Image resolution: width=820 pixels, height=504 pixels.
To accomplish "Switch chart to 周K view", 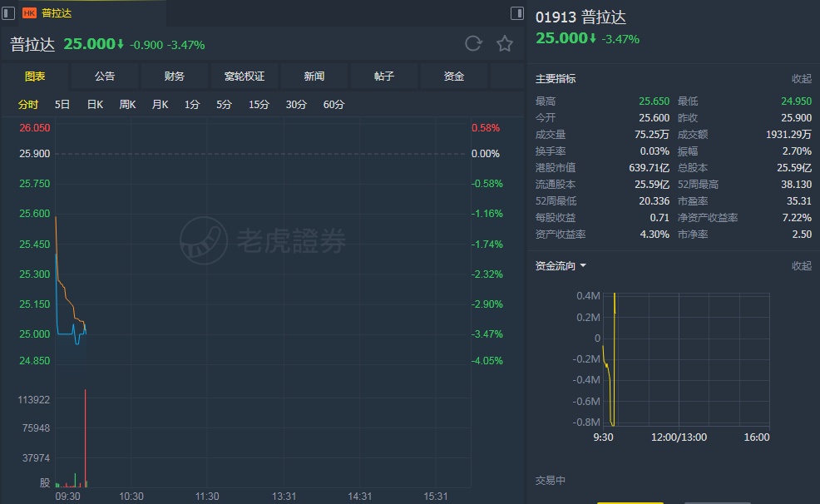I will pos(127,105).
